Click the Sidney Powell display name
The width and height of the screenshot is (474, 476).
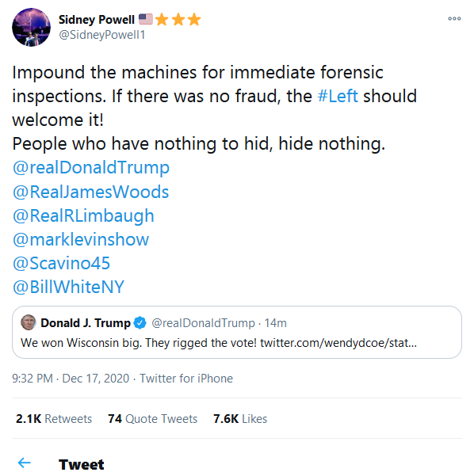click(x=97, y=20)
